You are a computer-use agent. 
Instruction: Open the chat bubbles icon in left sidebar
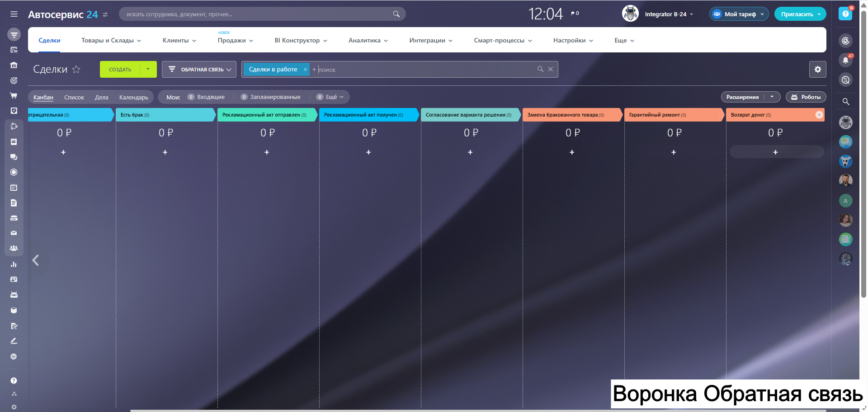(14, 157)
